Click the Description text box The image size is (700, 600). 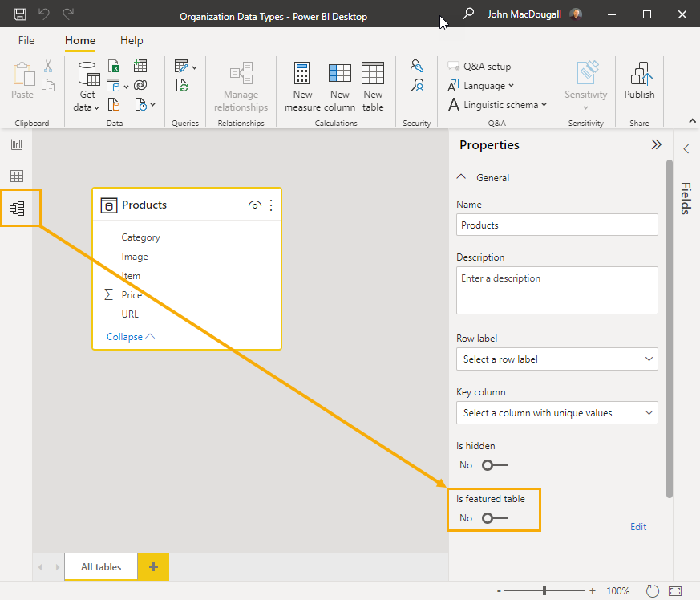coord(556,290)
